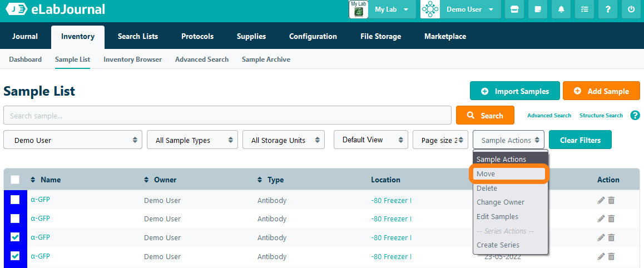
Task: Check the first α-GFP row checkbox
Action: click(15, 200)
